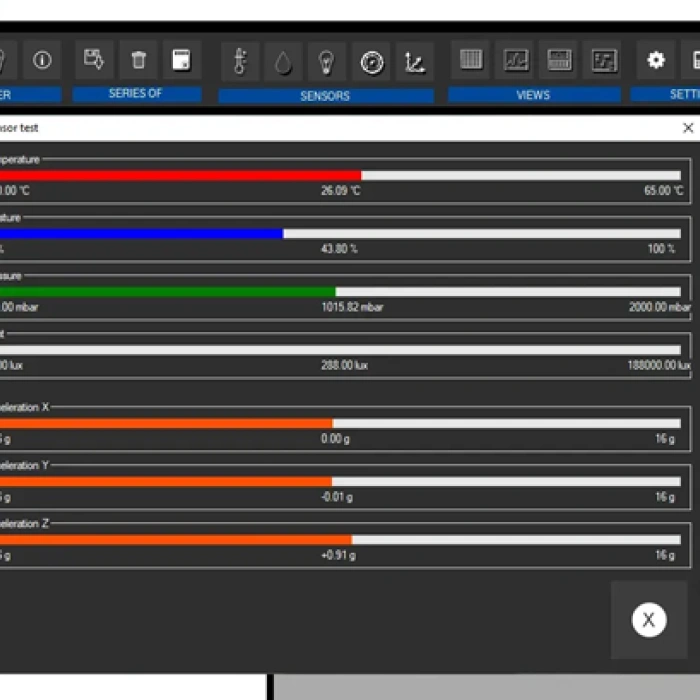Select the light bulb sensor icon

[x=326, y=61]
